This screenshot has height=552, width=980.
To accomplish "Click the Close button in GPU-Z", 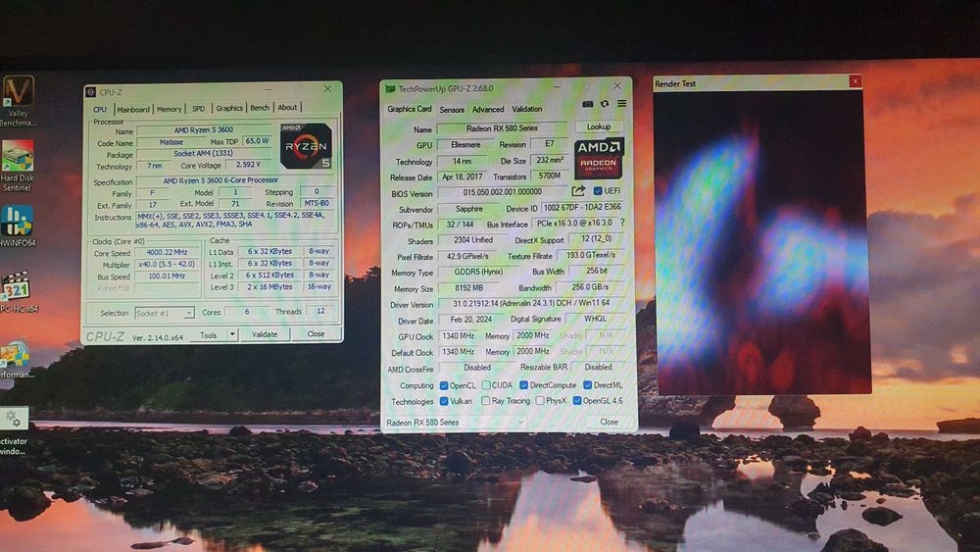I will [x=610, y=422].
